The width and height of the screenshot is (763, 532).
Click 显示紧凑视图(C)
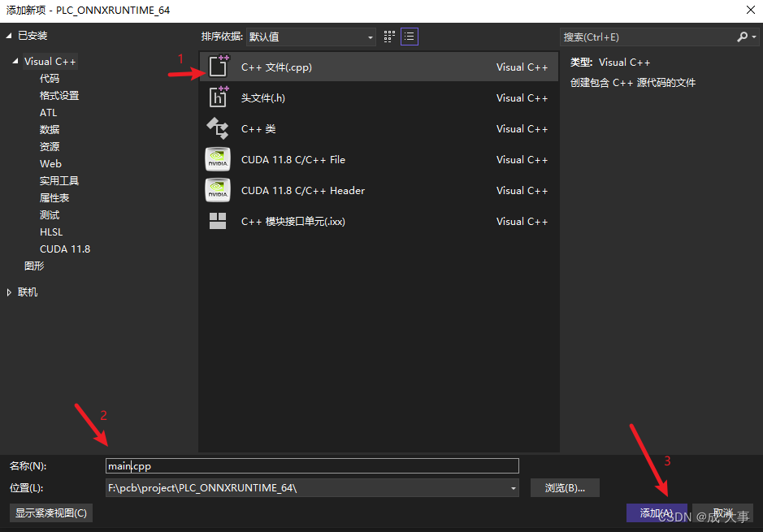click(50, 513)
